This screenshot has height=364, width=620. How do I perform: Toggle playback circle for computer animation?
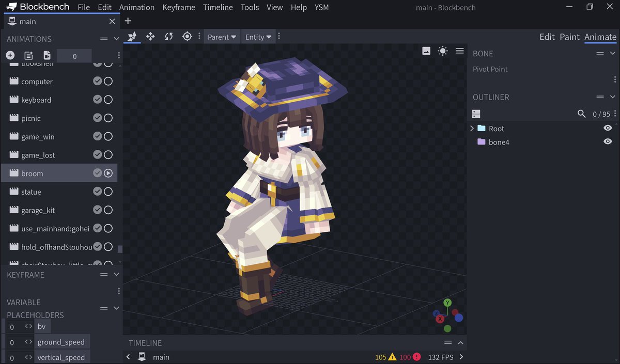click(108, 82)
